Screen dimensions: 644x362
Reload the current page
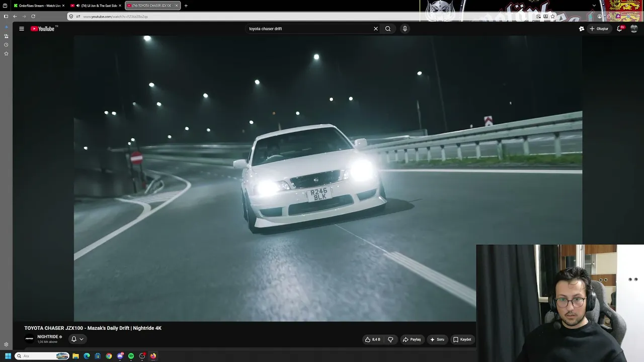click(33, 16)
